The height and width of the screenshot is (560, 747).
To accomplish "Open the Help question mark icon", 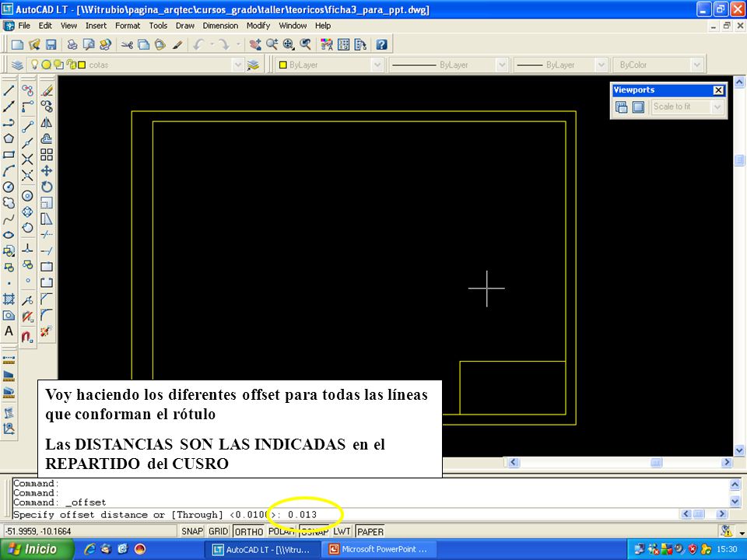I will point(381,45).
